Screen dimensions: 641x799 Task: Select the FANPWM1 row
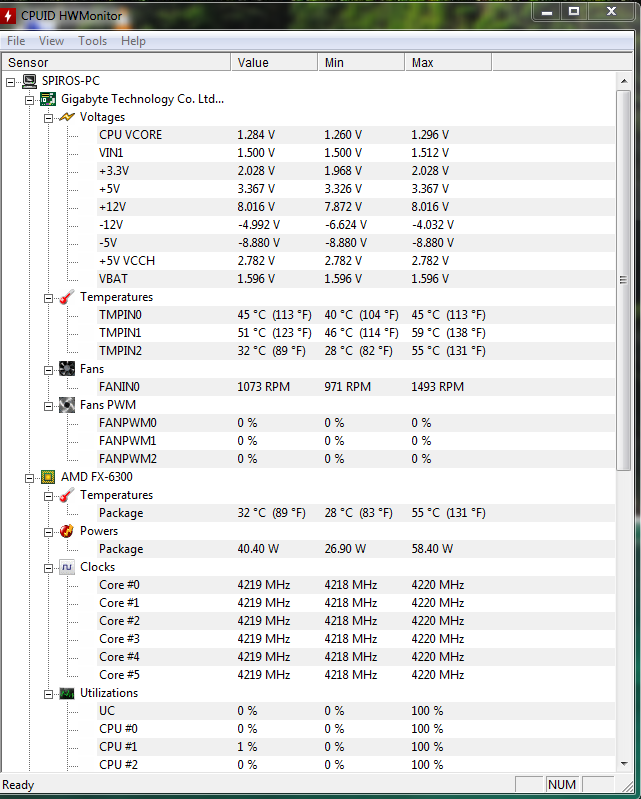pos(356,441)
